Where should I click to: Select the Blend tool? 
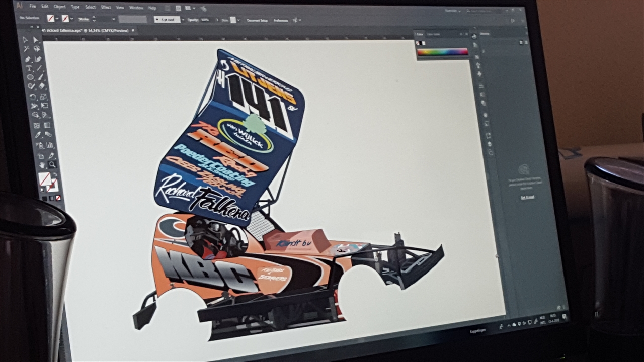click(48, 135)
